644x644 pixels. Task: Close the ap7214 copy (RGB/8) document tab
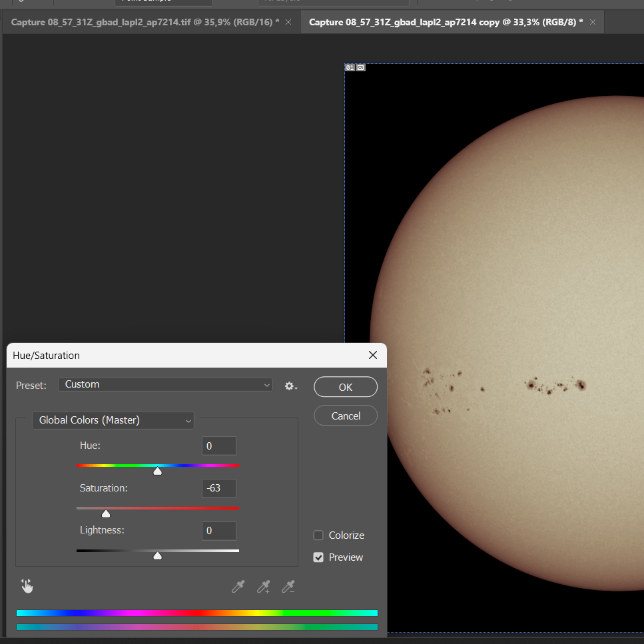click(x=592, y=22)
